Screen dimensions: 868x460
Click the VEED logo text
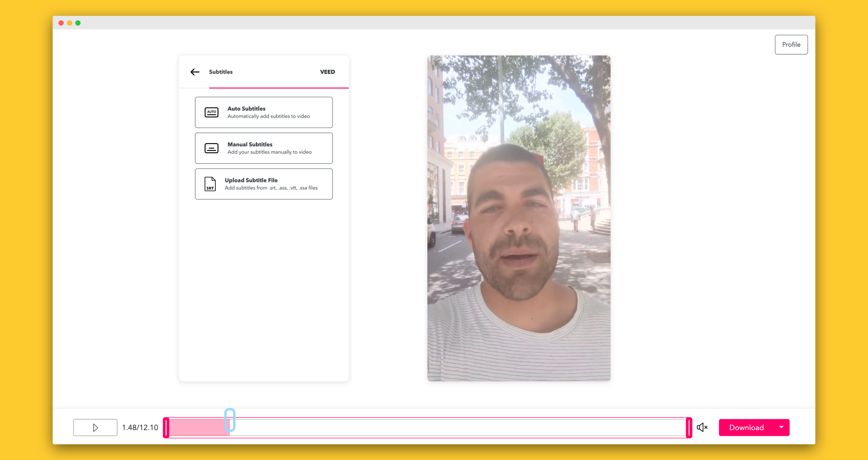click(328, 72)
